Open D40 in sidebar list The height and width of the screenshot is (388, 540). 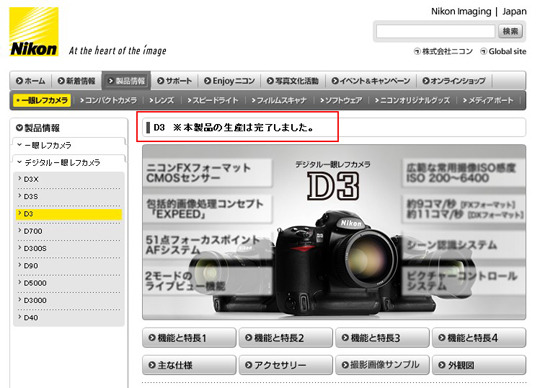point(69,317)
